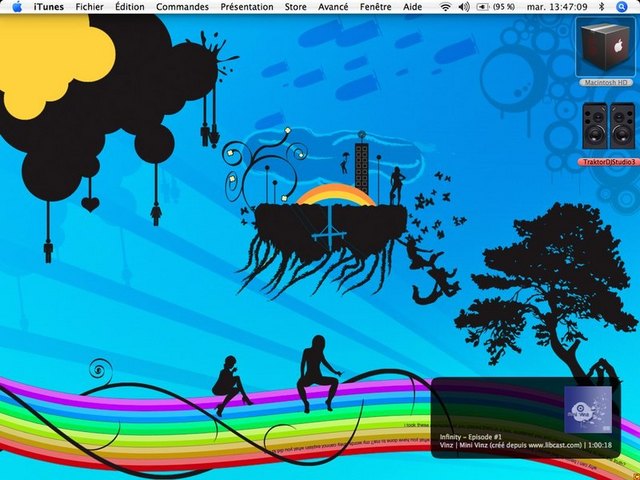Click the Wi-Fi status icon
Image resolution: width=640 pixels, height=480 pixels.
[446, 7]
